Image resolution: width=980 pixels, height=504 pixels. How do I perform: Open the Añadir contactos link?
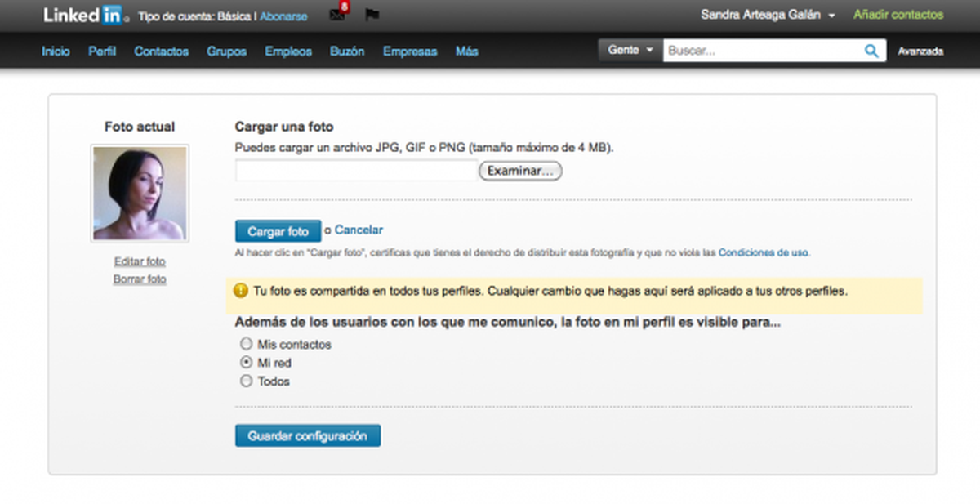(x=898, y=15)
